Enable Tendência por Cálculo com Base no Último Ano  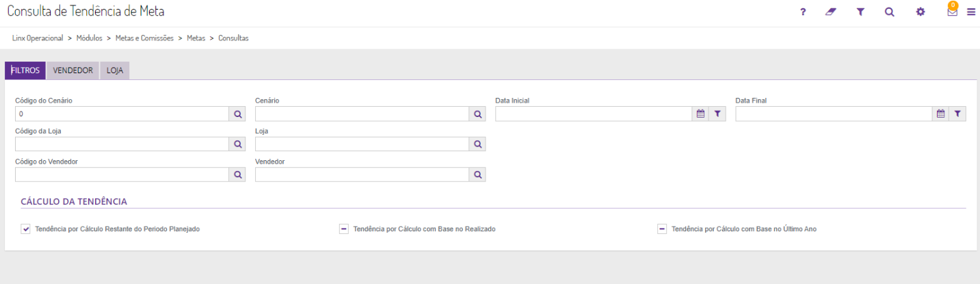click(662, 229)
